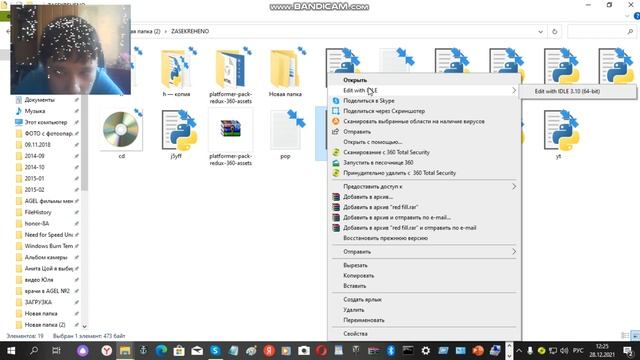Show hidden system tray icons
Viewport: 640px width, 360px height.
tap(519, 351)
